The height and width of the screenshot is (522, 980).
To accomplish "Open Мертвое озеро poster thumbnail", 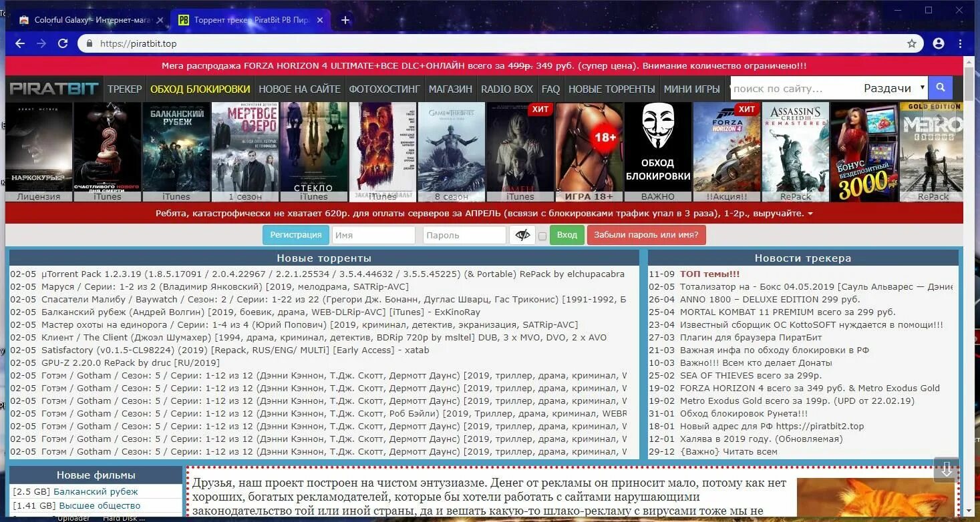I will click(x=245, y=152).
